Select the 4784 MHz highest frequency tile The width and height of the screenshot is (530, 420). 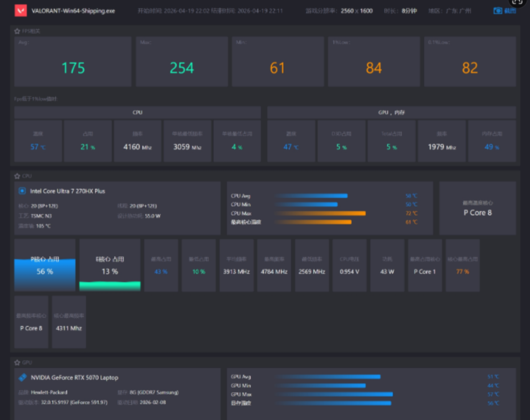click(x=274, y=266)
